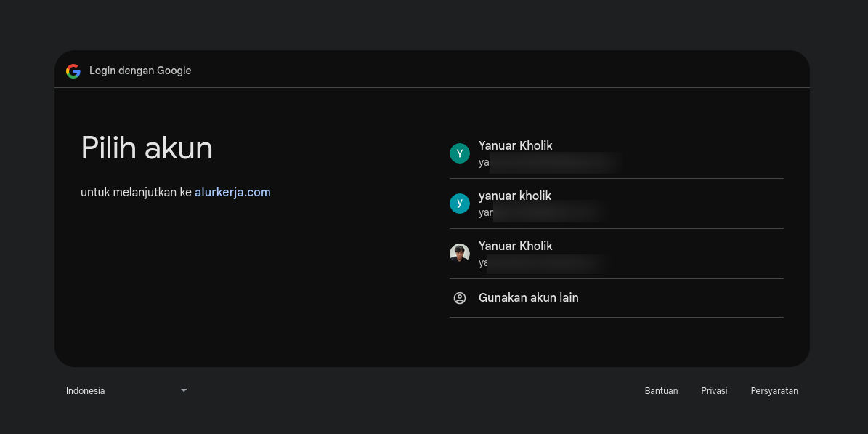Click the cyan lowercase y avatar

(x=460, y=204)
